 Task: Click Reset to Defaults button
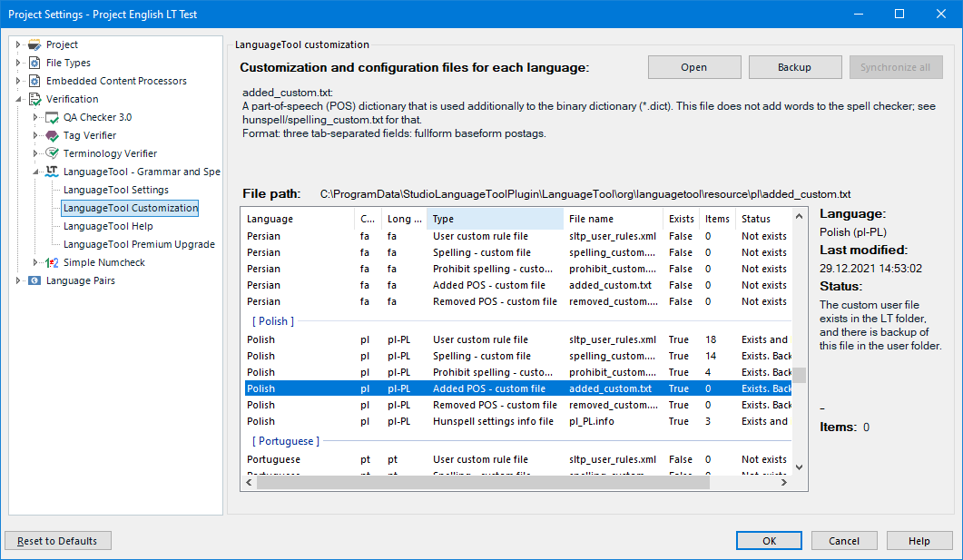click(x=58, y=541)
